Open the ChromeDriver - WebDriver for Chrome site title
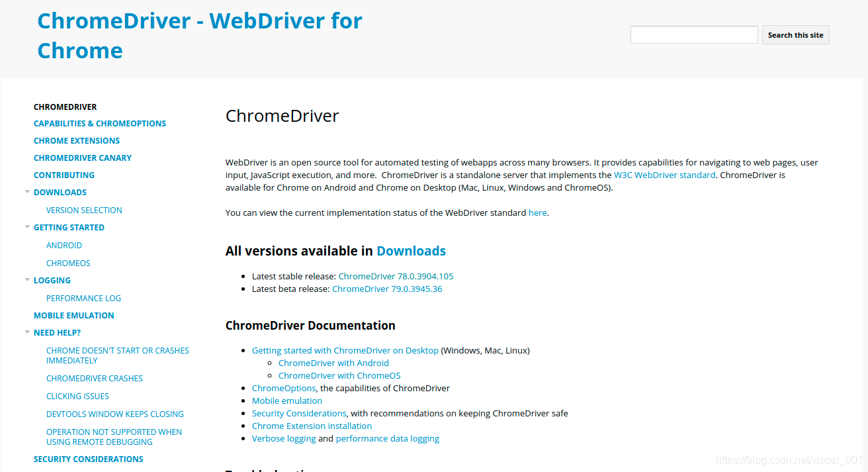The width and height of the screenshot is (868, 472). (200, 35)
